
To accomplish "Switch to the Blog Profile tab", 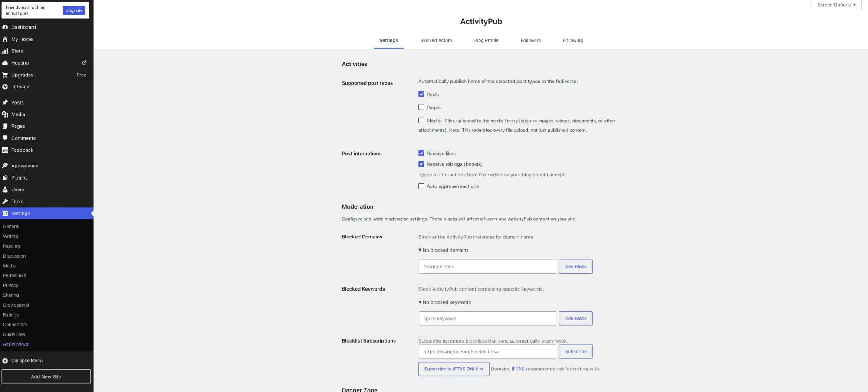I will (486, 40).
